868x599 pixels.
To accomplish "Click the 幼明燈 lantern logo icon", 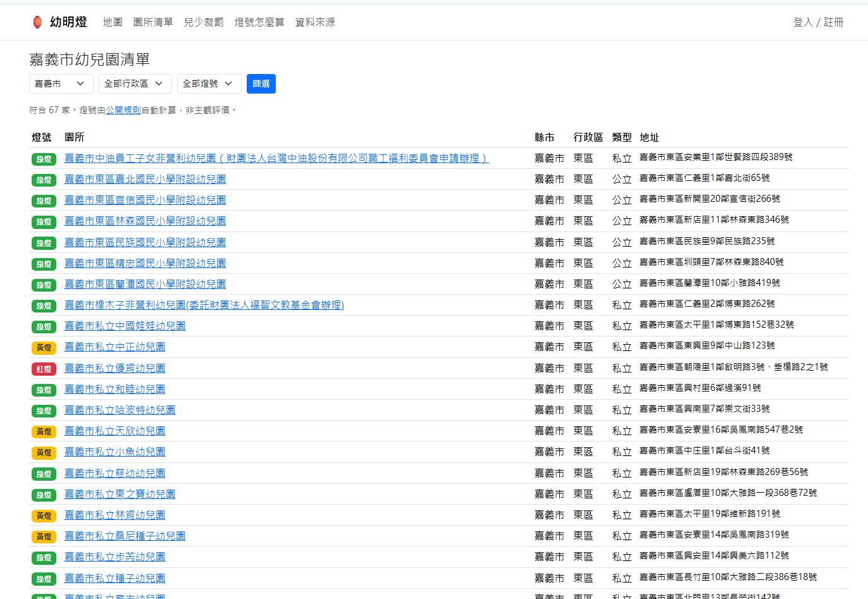I will [37, 22].
